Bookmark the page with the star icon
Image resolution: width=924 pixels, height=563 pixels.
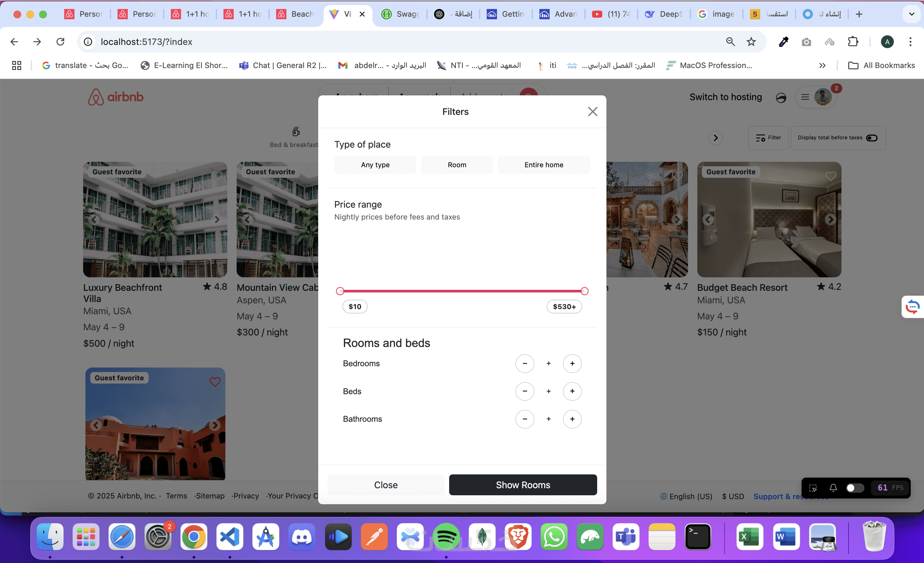(x=751, y=42)
